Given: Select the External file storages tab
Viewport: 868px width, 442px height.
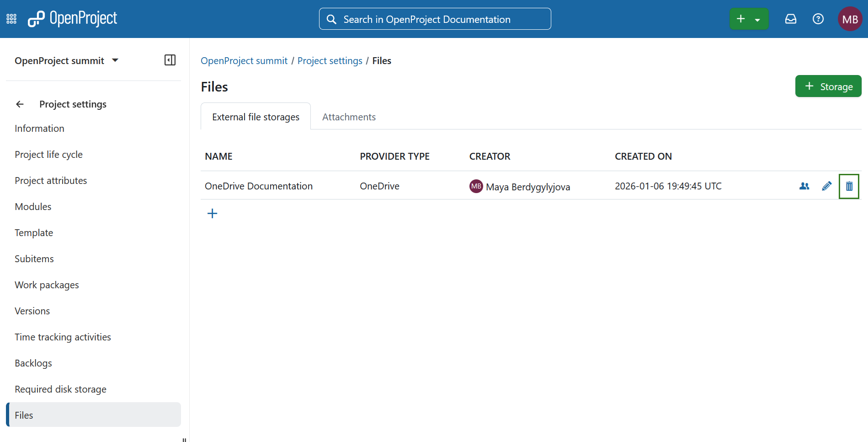Looking at the screenshot, I should point(255,117).
